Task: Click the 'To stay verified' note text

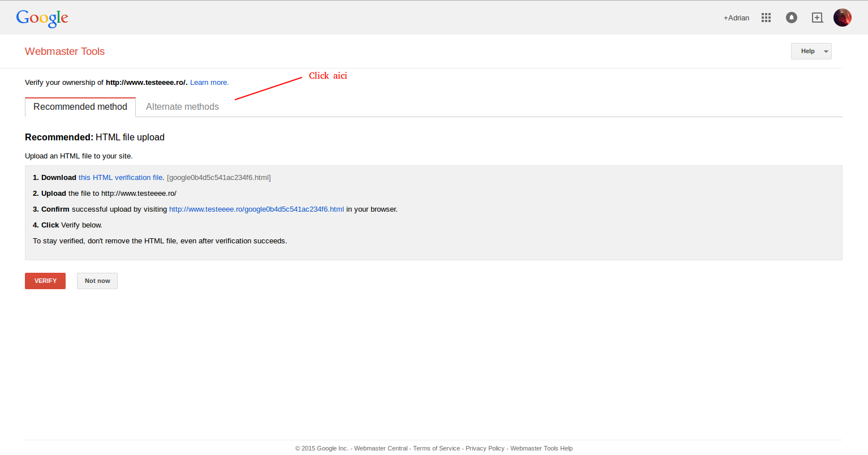Action: click(160, 241)
